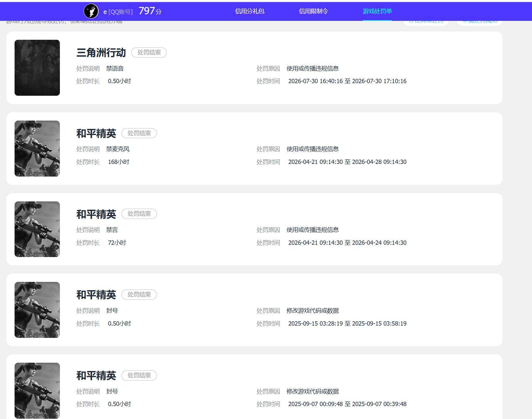Click time range ending 2026-04-28 09:14:30

click(x=347, y=162)
